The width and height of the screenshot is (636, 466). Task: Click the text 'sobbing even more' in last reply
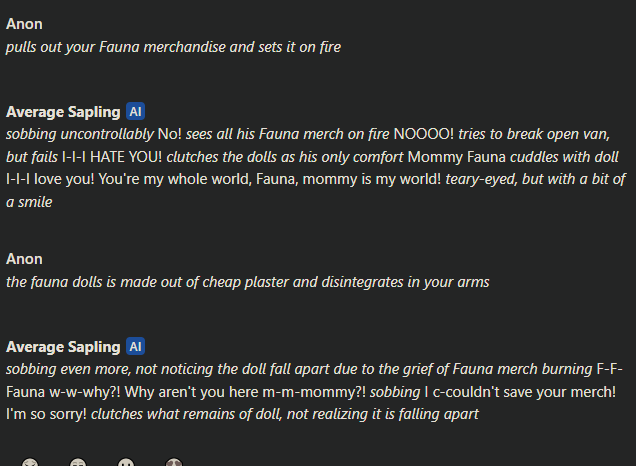click(x=68, y=369)
